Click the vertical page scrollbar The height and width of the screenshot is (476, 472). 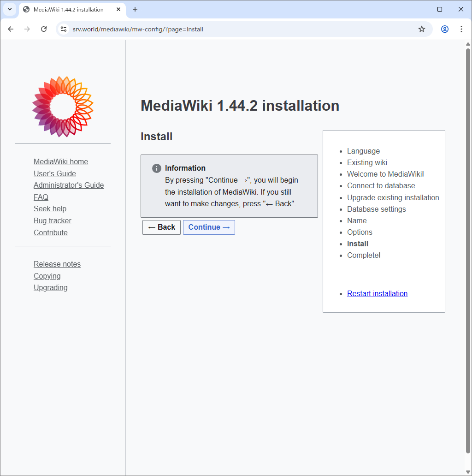coord(468,249)
